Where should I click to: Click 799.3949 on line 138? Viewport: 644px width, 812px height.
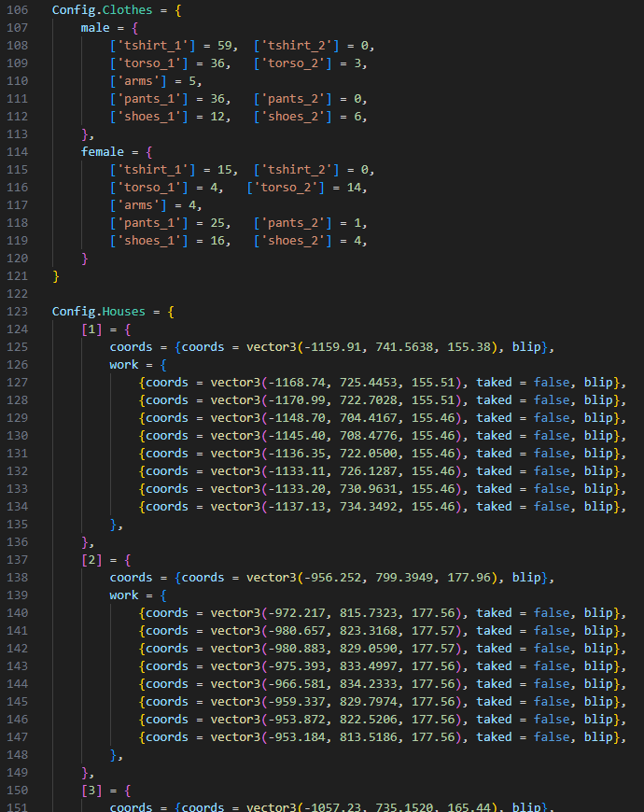tap(404, 578)
